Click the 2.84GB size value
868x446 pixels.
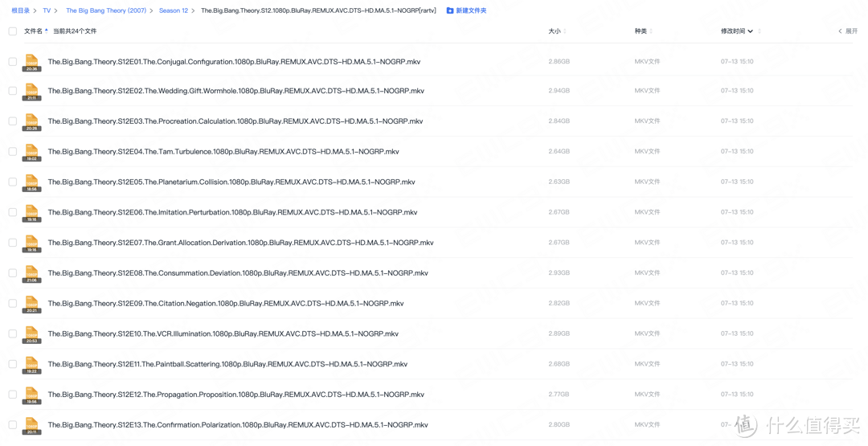[x=559, y=121]
